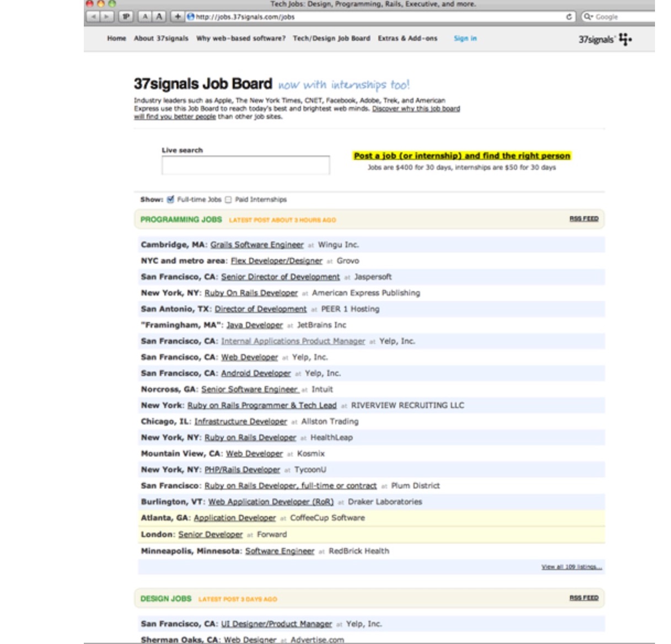
Task: Click the Grovo company name
Action: click(x=348, y=261)
